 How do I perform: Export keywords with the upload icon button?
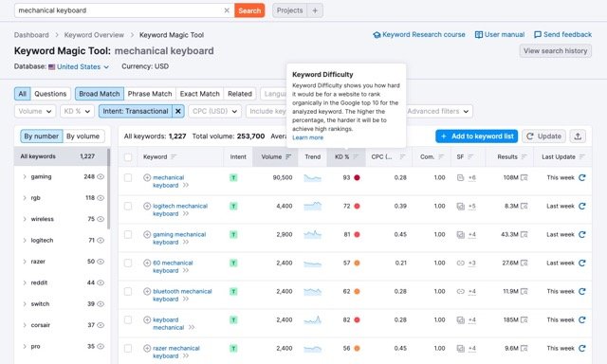[x=578, y=136]
